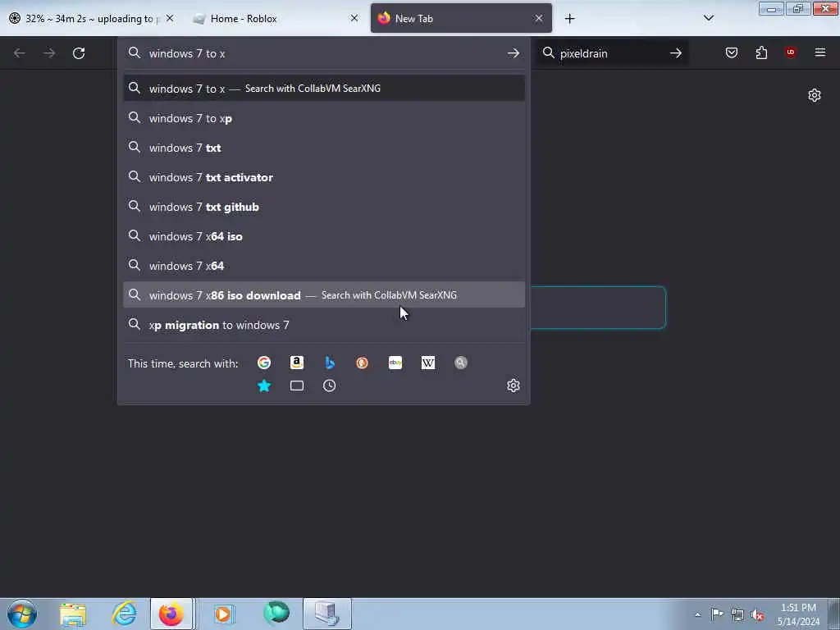Open the Windows Start menu

(x=22, y=614)
